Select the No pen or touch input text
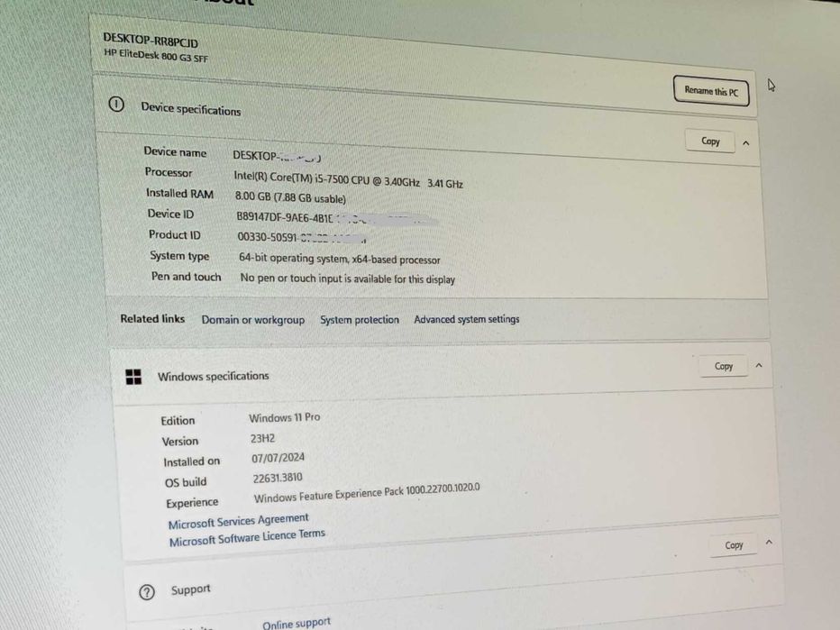This screenshot has height=630, width=840. 348,278
